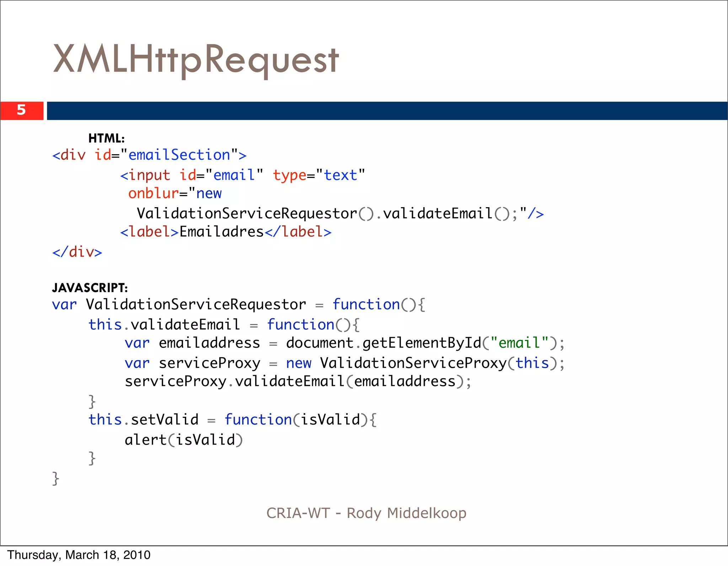Click the this.setValid = function(isValid){ line
Screen dimensions: 728x566
coord(232,420)
